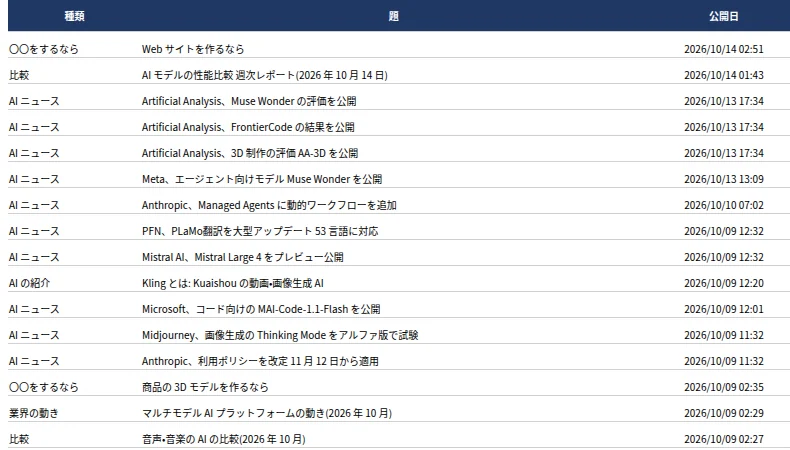Select the date '2026/10/09 02:27'
Viewport: 790px width, 450px height.
(x=723, y=439)
